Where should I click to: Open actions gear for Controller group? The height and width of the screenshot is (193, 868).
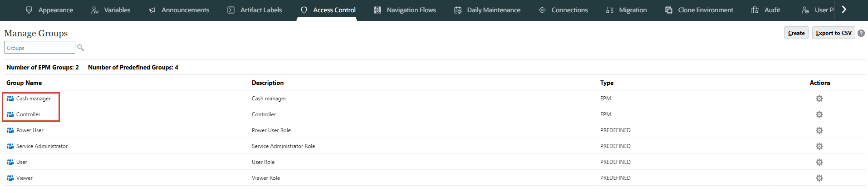pos(819,114)
